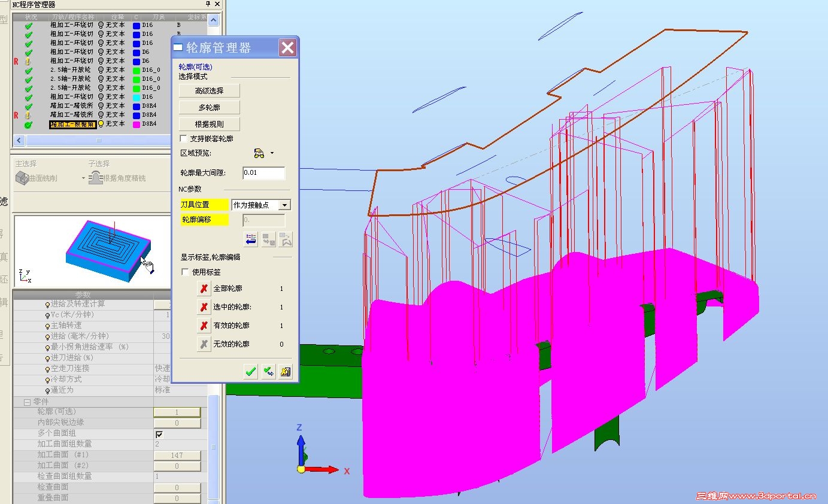Screen dimensions: 828x504
Task: Click the 根据角度精铣 sub-selection icon
Action: 95,178
